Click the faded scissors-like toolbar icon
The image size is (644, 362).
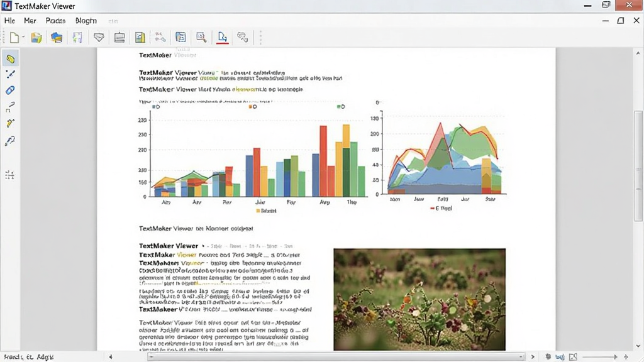tap(160, 37)
